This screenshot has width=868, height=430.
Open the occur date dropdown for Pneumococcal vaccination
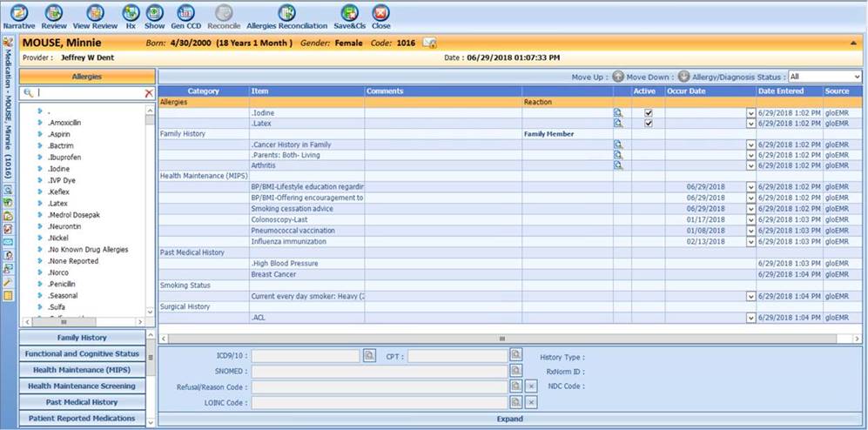pos(750,231)
